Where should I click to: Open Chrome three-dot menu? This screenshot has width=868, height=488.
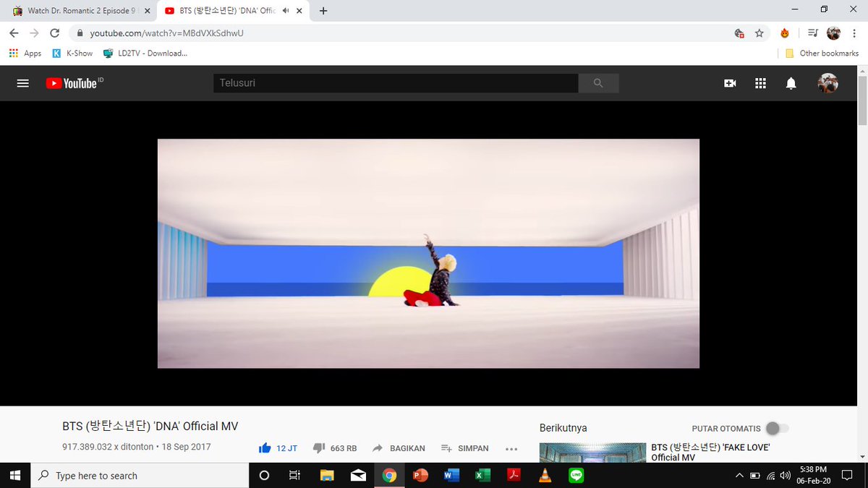(x=855, y=33)
